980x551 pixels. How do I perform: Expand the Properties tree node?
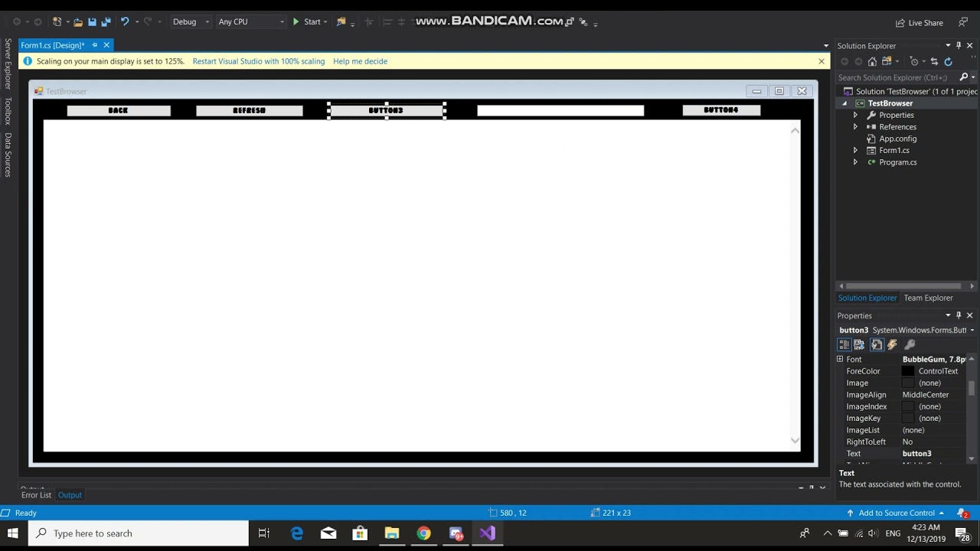tap(855, 115)
